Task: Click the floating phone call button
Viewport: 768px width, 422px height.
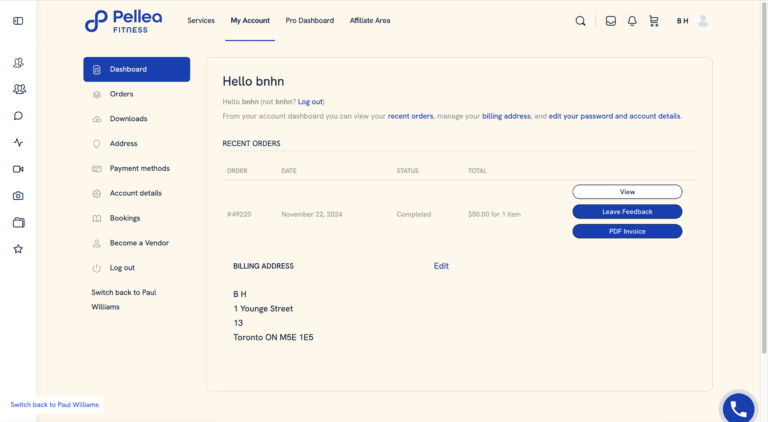Action: pyautogui.click(x=739, y=408)
